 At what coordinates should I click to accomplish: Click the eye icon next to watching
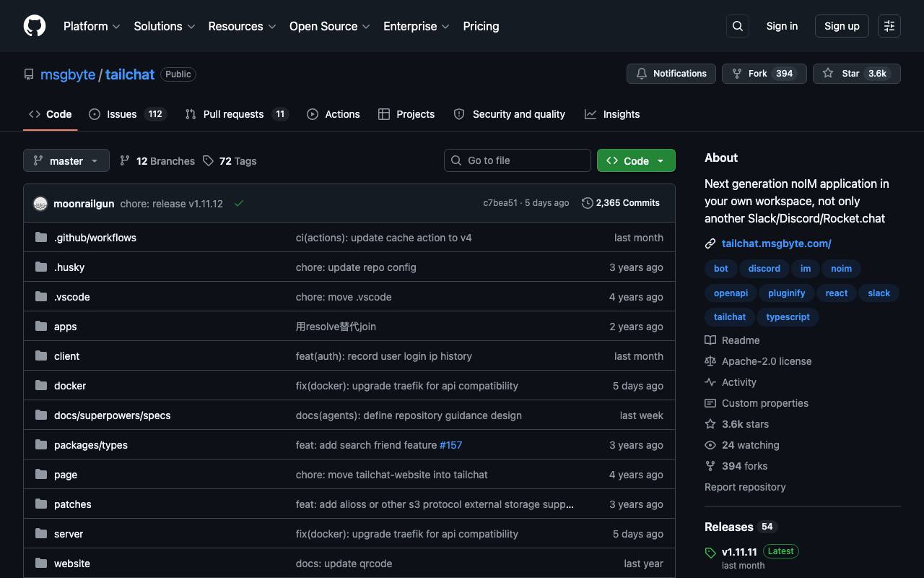(x=710, y=445)
